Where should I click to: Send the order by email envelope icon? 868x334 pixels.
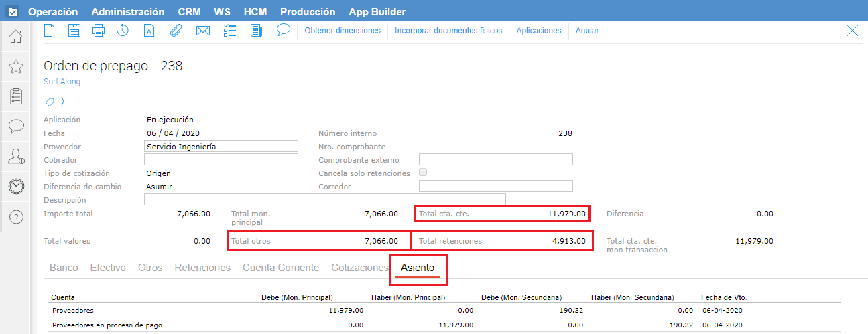203,31
